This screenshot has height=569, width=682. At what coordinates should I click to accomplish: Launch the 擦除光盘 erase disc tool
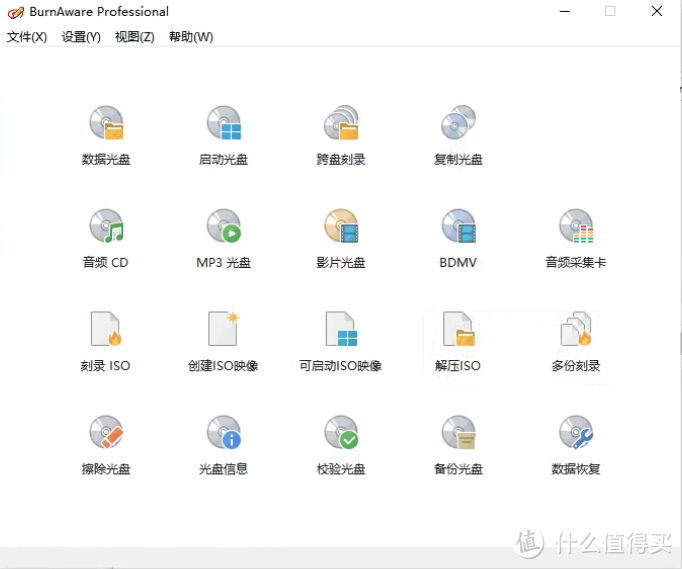[106, 445]
